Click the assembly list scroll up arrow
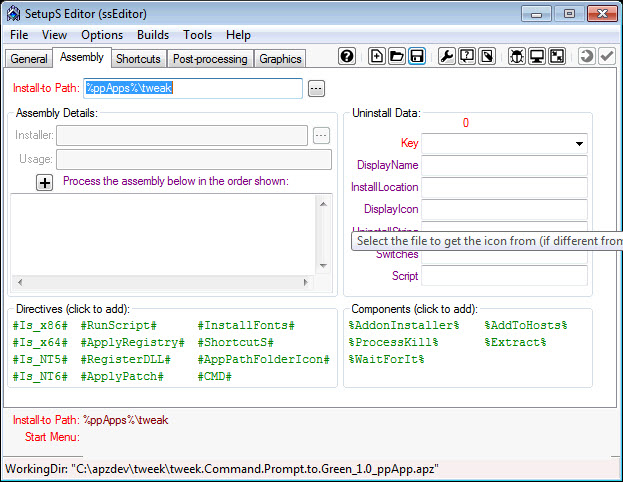The image size is (623, 482). click(x=323, y=204)
